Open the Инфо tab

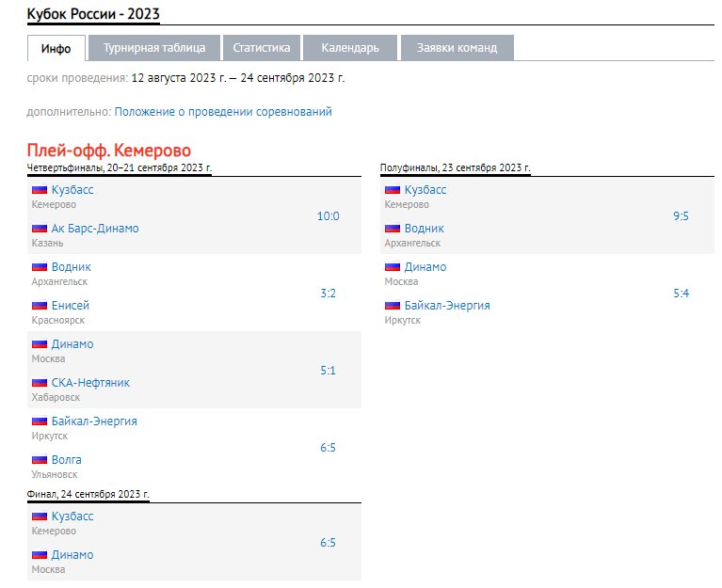[56, 48]
